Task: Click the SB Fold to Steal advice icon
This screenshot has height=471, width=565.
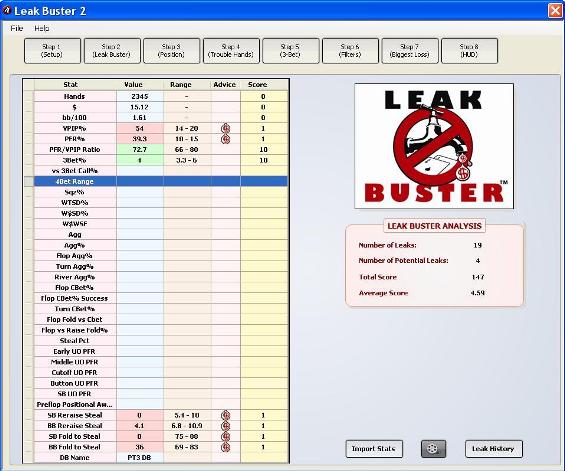Action: 226,436
